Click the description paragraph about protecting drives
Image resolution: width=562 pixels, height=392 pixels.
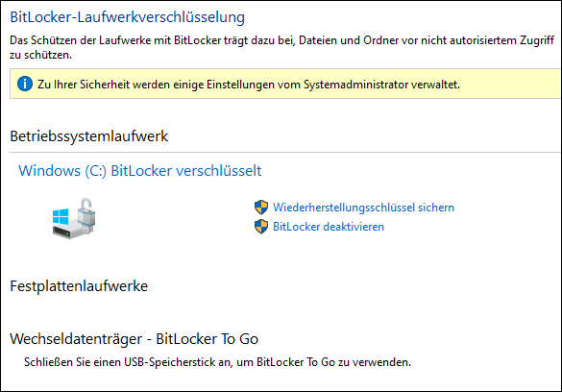[282, 47]
